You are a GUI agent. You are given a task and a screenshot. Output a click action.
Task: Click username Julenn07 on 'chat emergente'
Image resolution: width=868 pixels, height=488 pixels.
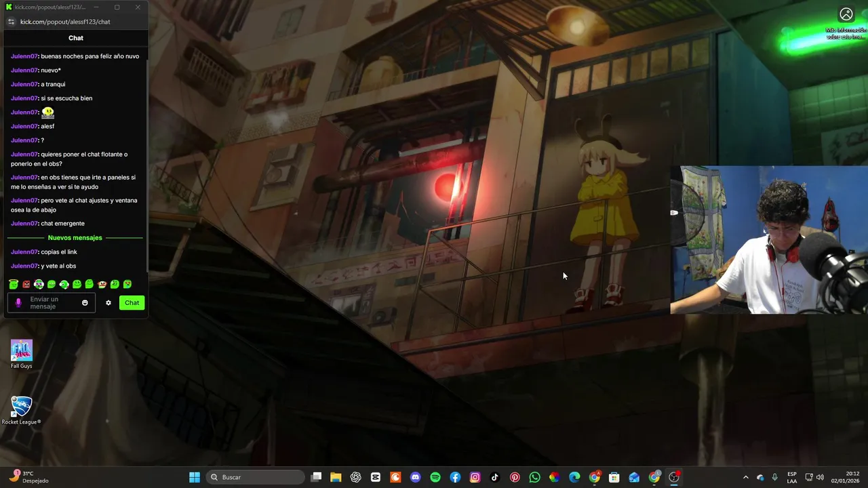click(x=24, y=224)
